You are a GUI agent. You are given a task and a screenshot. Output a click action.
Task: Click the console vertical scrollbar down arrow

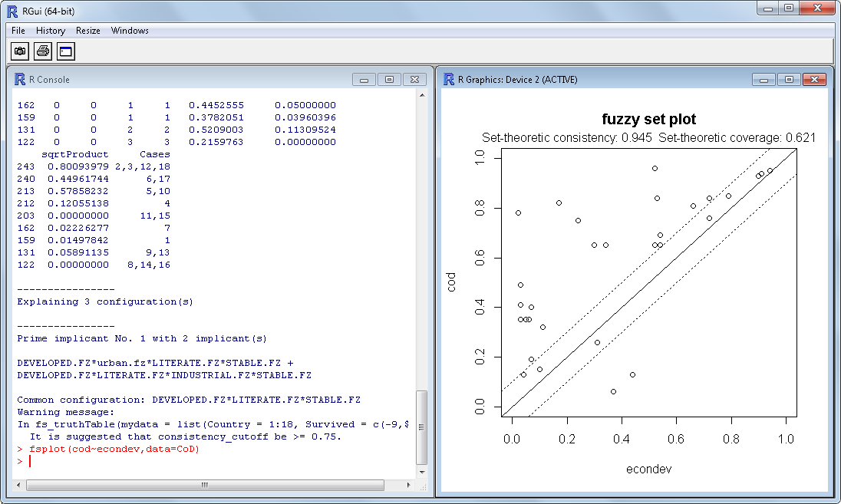(421, 472)
